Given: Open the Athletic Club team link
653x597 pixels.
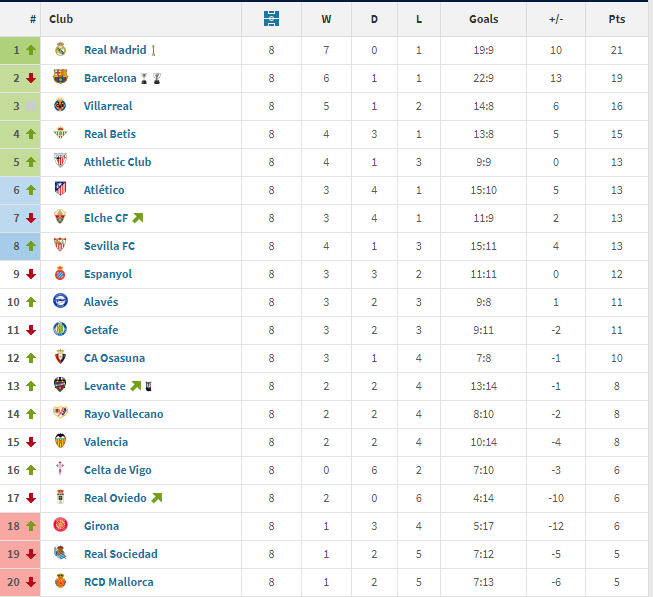Looking at the screenshot, I should 117,162.
